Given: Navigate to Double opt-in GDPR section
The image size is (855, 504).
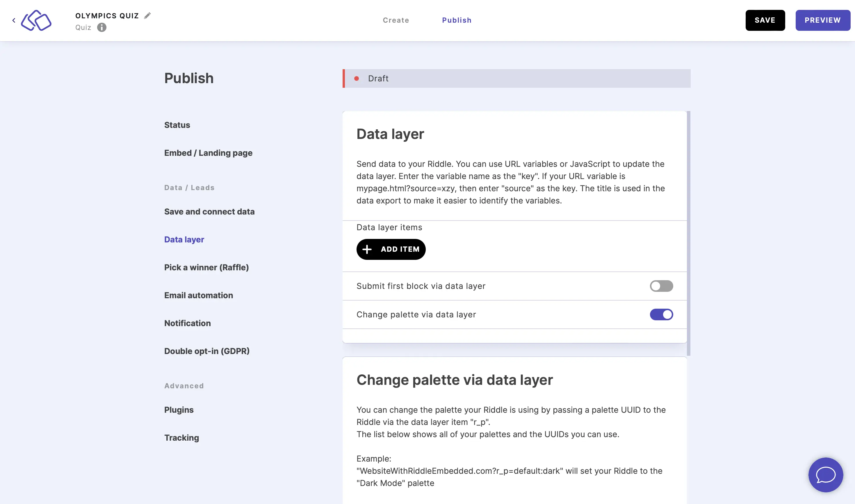Looking at the screenshot, I should point(206,351).
